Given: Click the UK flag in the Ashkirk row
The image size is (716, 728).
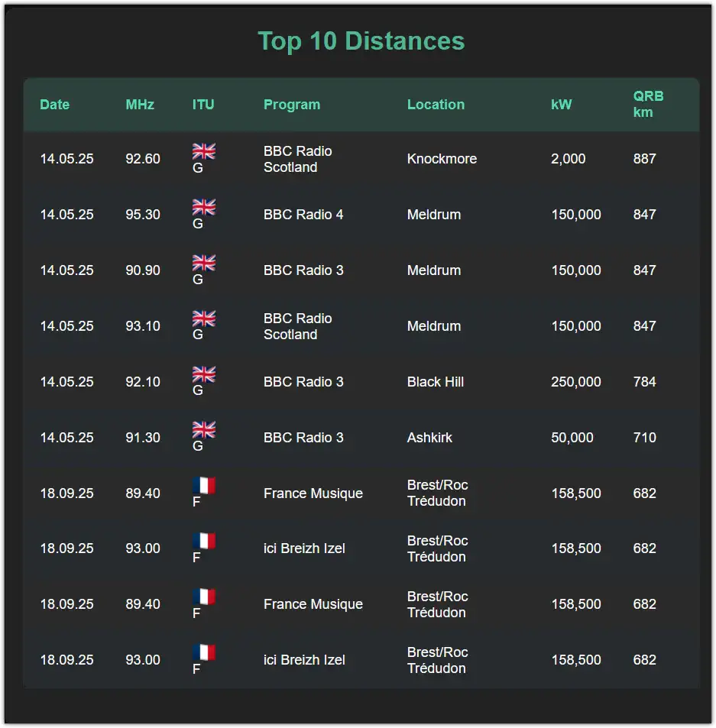Looking at the screenshot, I should (203, 429).
